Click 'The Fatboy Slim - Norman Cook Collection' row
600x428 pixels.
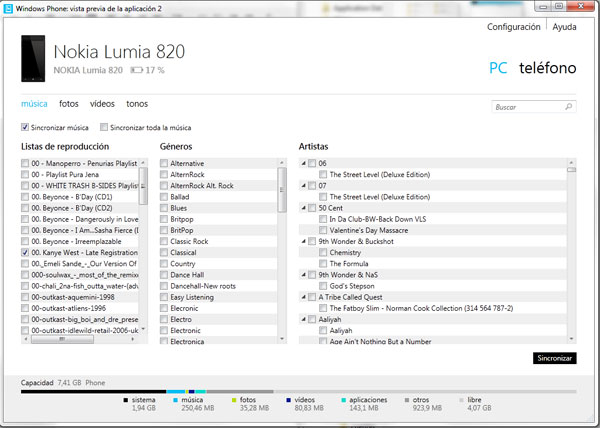(x=433, y=308)
